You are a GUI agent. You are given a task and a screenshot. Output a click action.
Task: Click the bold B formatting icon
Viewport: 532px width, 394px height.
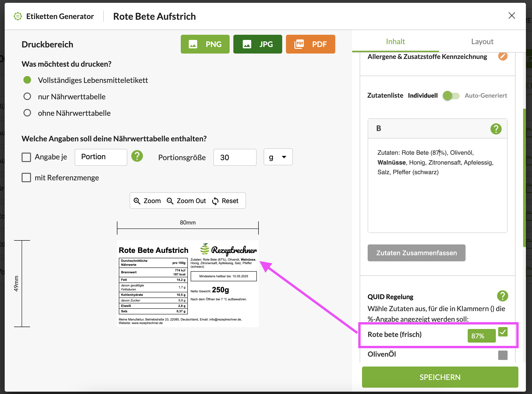[378, 128]
